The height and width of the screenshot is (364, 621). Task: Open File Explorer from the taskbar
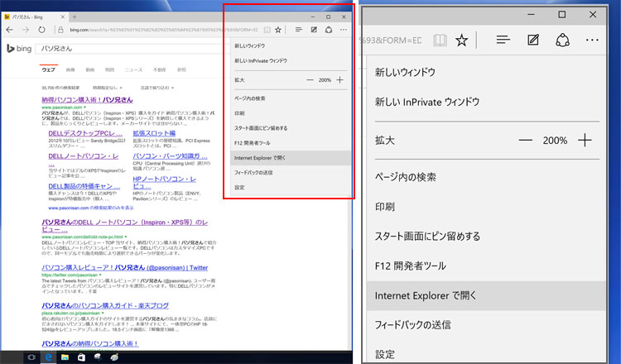65,357
